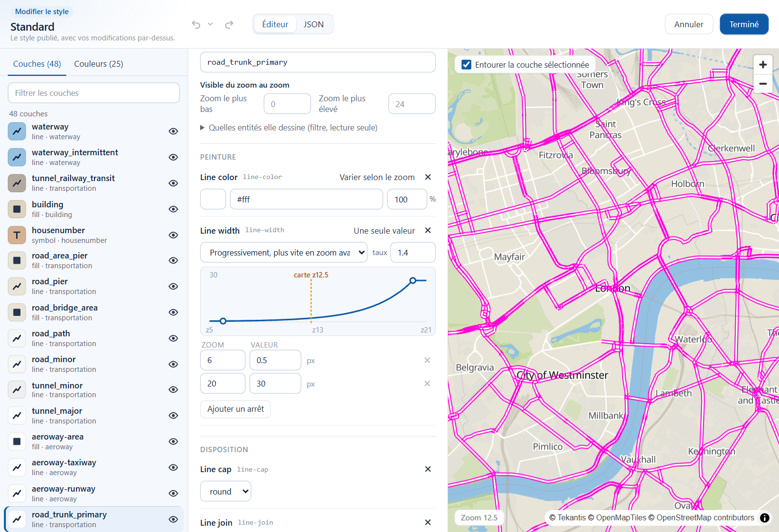Focus the Filtrer les couches field
This screenshot has width=779, height=532.
point(94,93)
